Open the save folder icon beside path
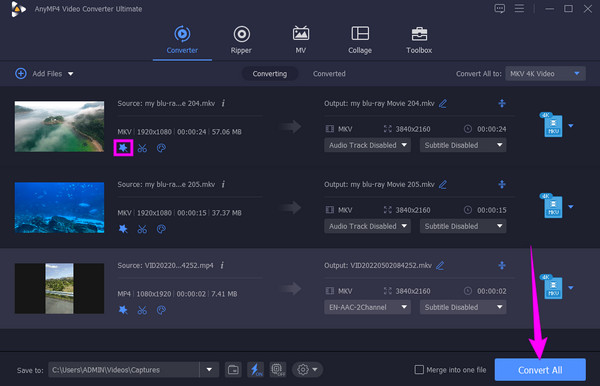This screenshot has height=386, width=600. coord(233,370)
